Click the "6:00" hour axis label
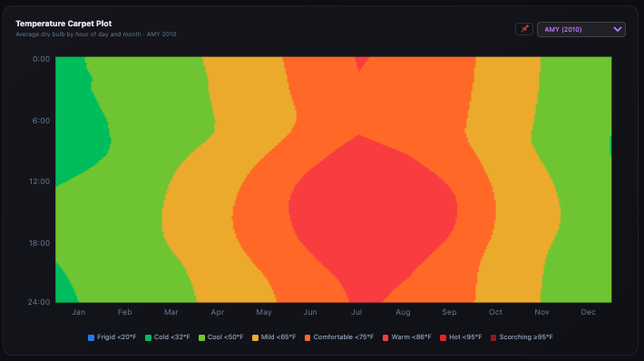The image size is (644, 361). coord(41,121)
